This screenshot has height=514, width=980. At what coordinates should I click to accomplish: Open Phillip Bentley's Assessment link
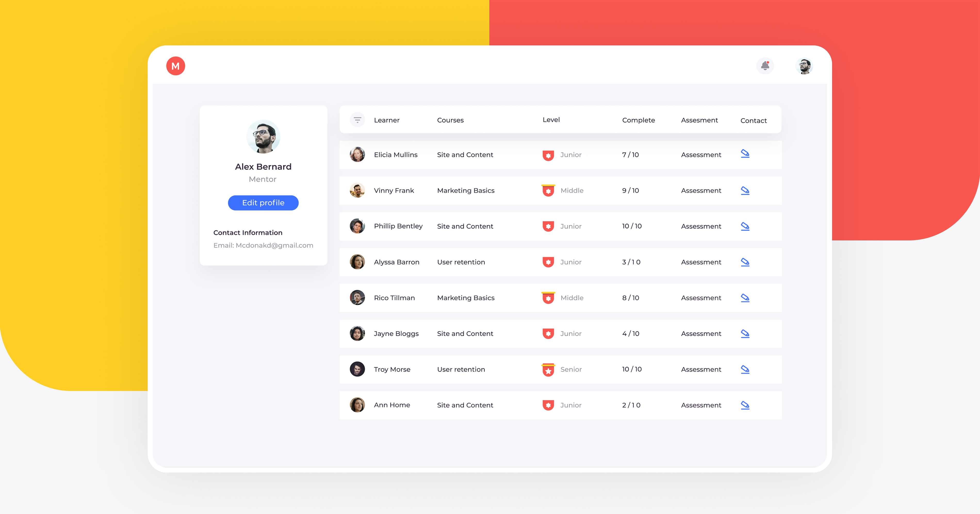(701, 226)
